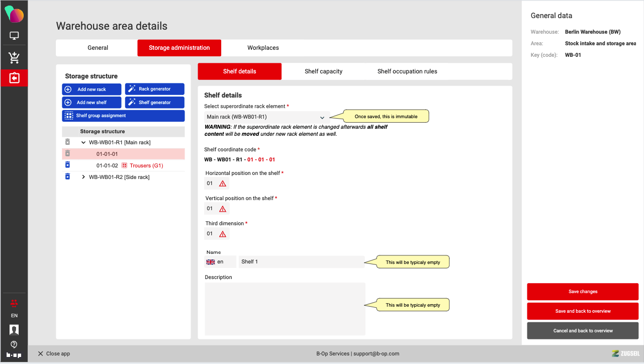
Task: Click the monitor icon in left sidebar
Action: [x=14, y=36]
